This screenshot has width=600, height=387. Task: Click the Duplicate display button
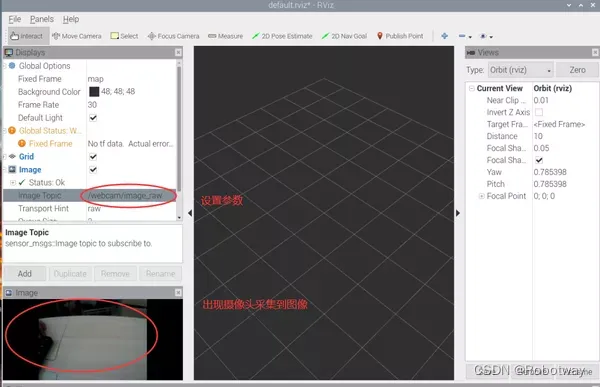(x=70, y=274)
